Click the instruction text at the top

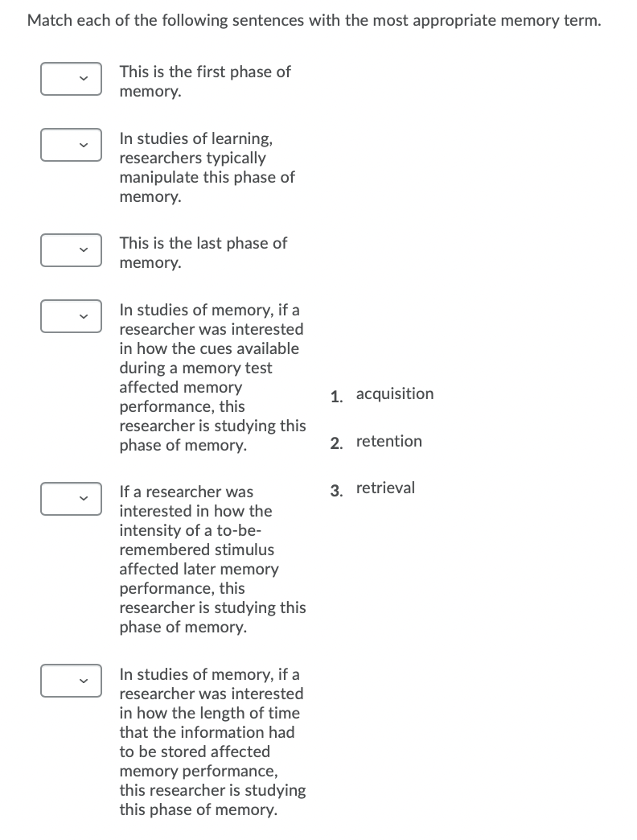pyautogui.click(x=314, y=20)
